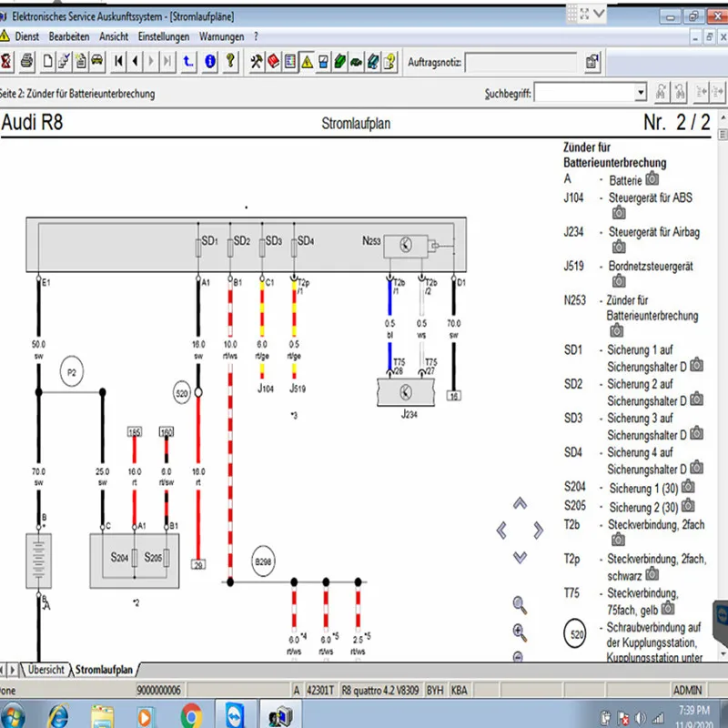Open the Bearbeiten menu
Image resolution: width=728 pixels, height=728 pixels.
point(69,36)
